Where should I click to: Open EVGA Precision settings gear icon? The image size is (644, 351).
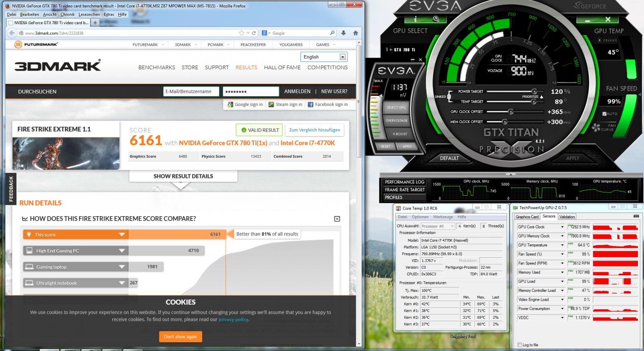pos(436,19)
